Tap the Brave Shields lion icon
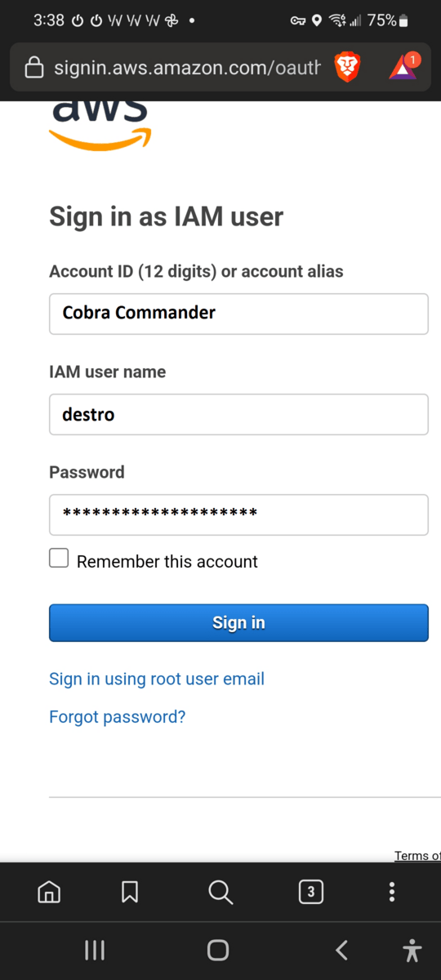Viewport: 441px width, 980px height. point(348,67)
